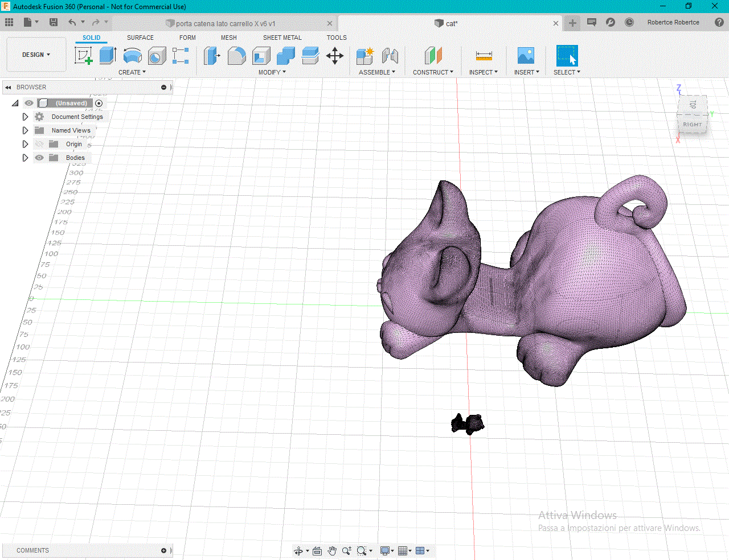The width and height of the screenshot is (729, 560).
Task: Open the DESIGN workspace dropdown
Action: coord(36,55)
